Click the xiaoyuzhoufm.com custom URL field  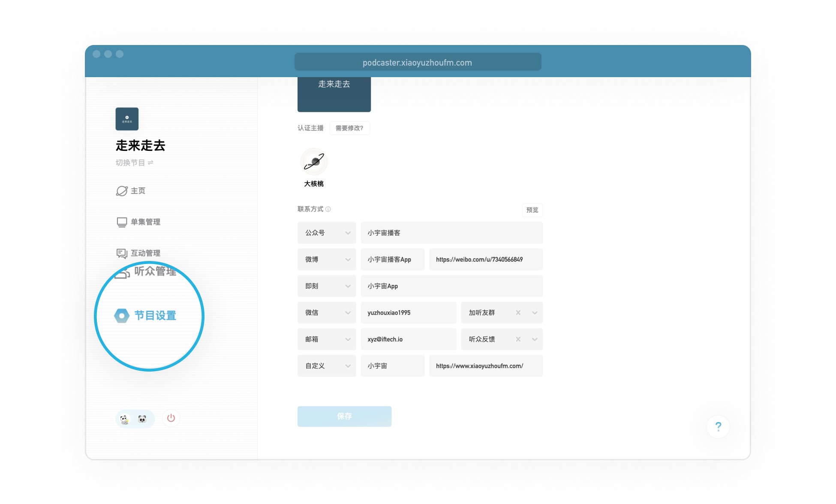pyautogui.click(x=486, y=366)
